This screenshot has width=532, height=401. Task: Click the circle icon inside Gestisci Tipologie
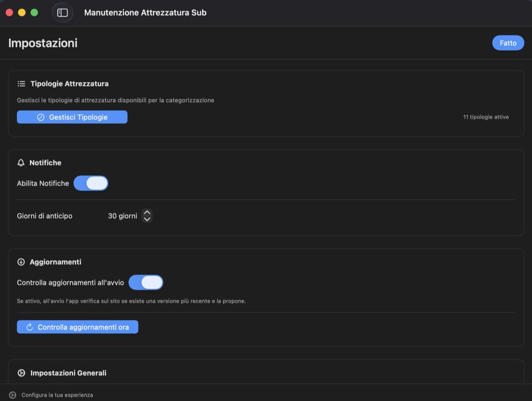[41, 118]
